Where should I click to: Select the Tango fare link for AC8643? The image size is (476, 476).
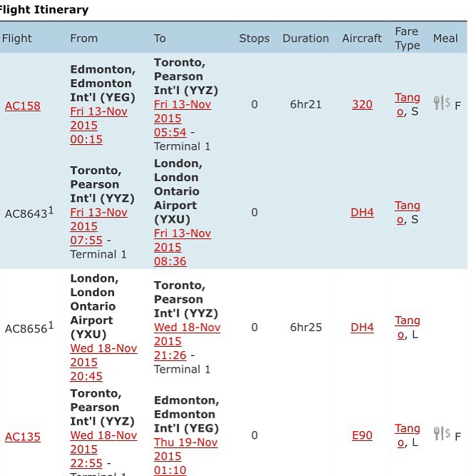pos(407,206)
